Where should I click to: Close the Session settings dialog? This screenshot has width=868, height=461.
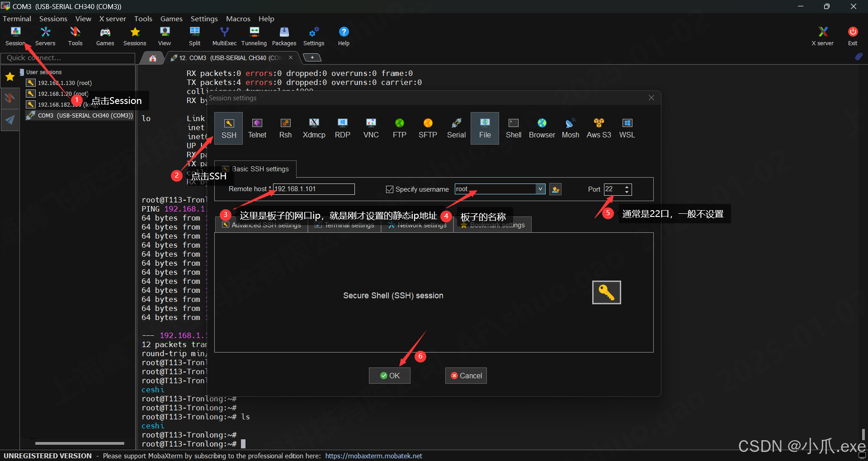click(651, 98)
